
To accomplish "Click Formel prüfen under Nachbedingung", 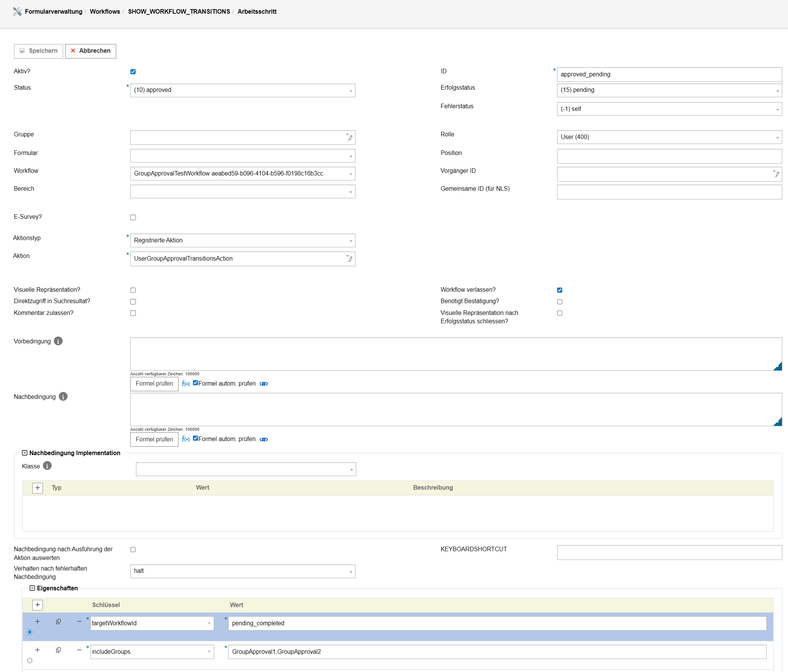I will (155, 439).
